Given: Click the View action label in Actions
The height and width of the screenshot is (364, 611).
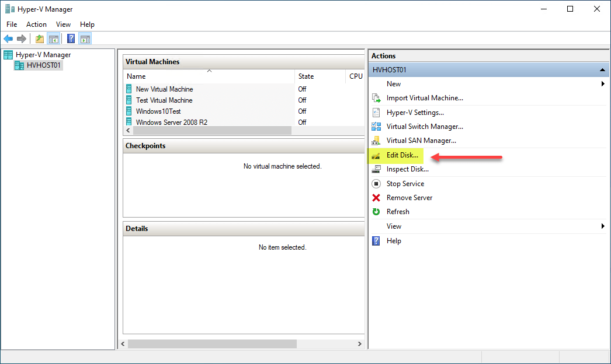Looking at the screenshot, I should coord(394,226).
